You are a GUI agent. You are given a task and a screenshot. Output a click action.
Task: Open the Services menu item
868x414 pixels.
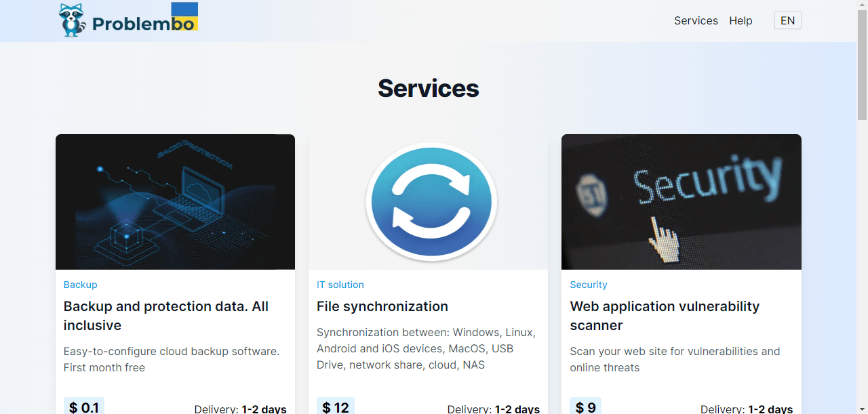696,21
